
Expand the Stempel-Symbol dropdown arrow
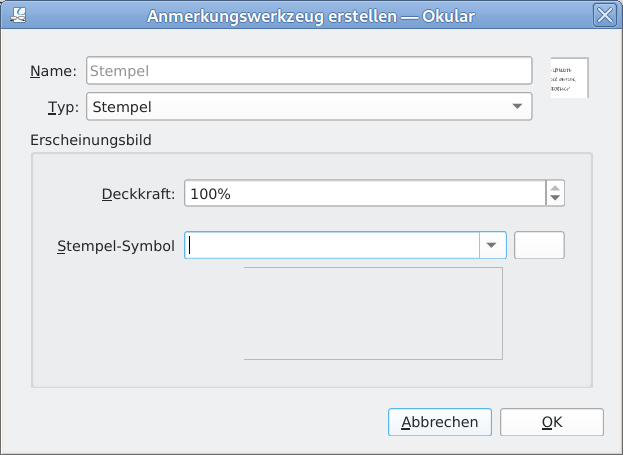pos(493,245)
